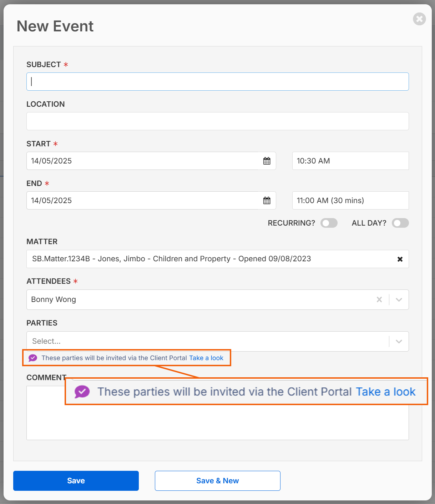Expand the Attendees dropdown chevron
This screenshot has width=435, height=504.
399,299
